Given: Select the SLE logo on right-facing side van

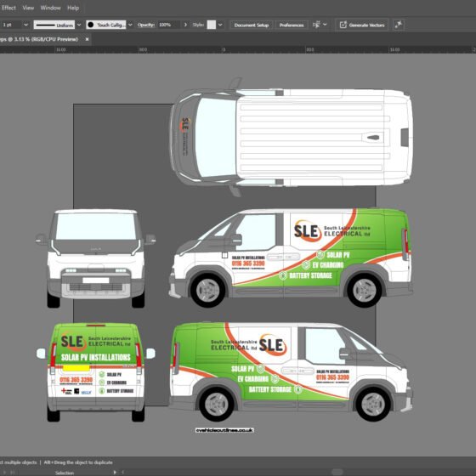Looking at the screenshot, I should (272, 345).
